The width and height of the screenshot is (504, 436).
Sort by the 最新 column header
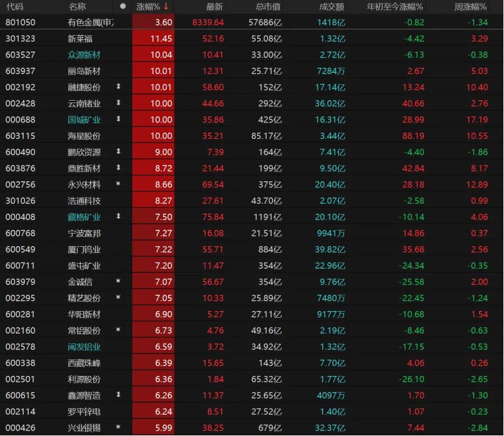214,7
